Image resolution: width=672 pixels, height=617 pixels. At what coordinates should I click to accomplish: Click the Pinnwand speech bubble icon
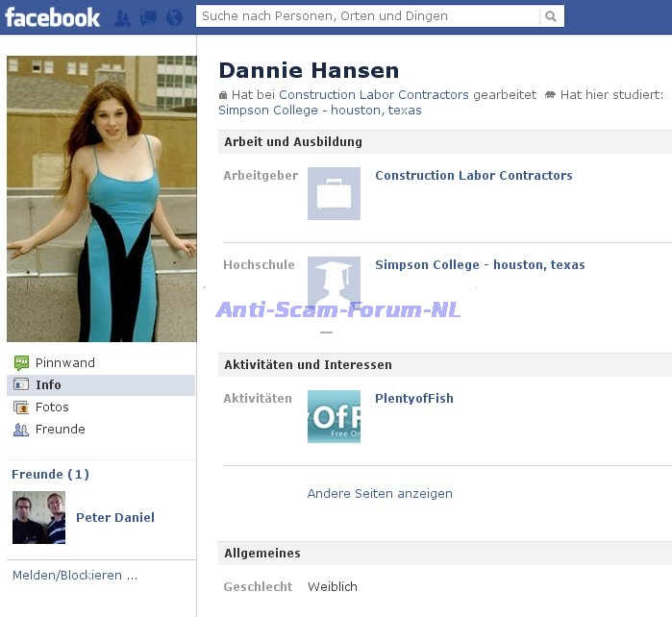coord(21,362)
